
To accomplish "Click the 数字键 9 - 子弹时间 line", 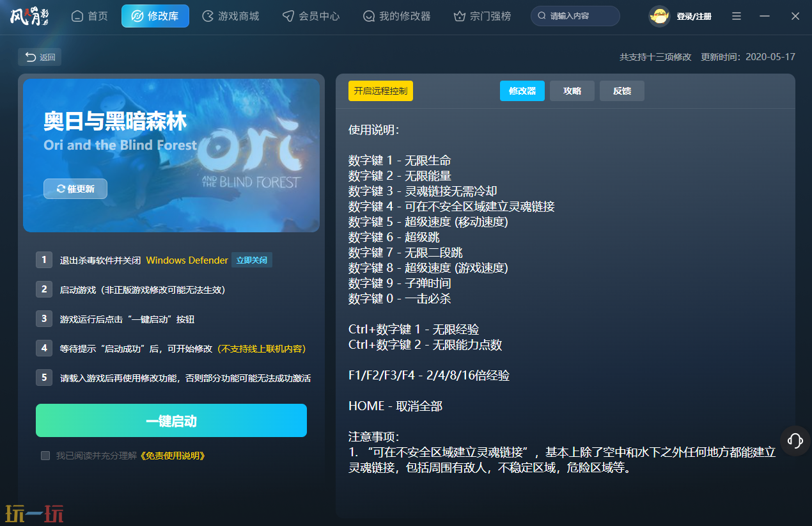I will coord(400,283).
